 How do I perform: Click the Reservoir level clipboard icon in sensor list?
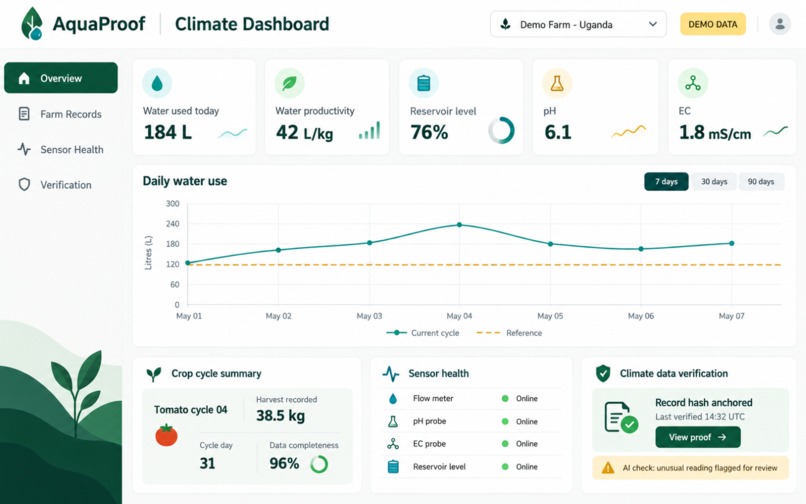click(393, 466)
